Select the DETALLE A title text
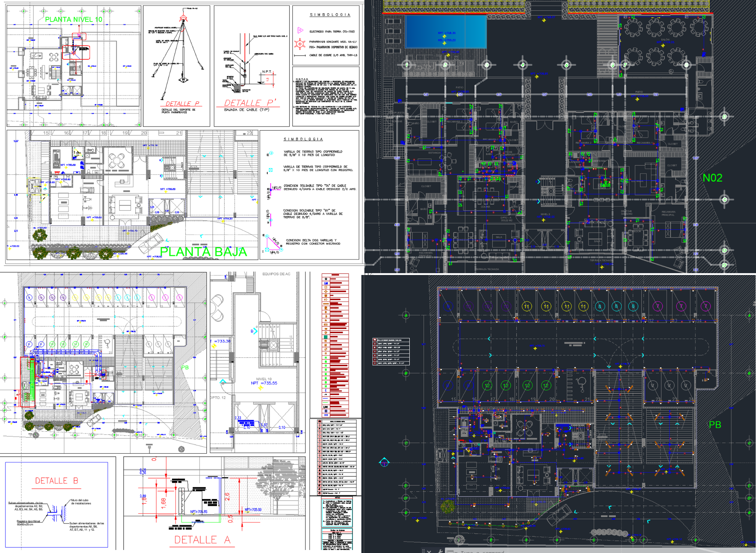 (x=202, y=540)
